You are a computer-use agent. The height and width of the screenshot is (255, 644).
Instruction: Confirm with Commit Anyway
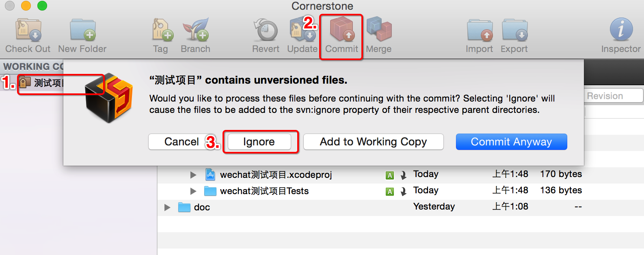[x=512, y=142]
